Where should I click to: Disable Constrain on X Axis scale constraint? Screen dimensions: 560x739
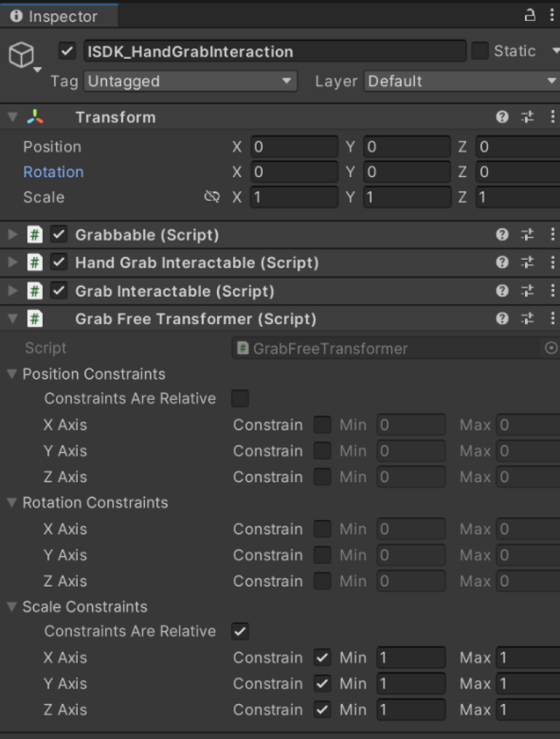pyautogui.click(x=322, y=658)
